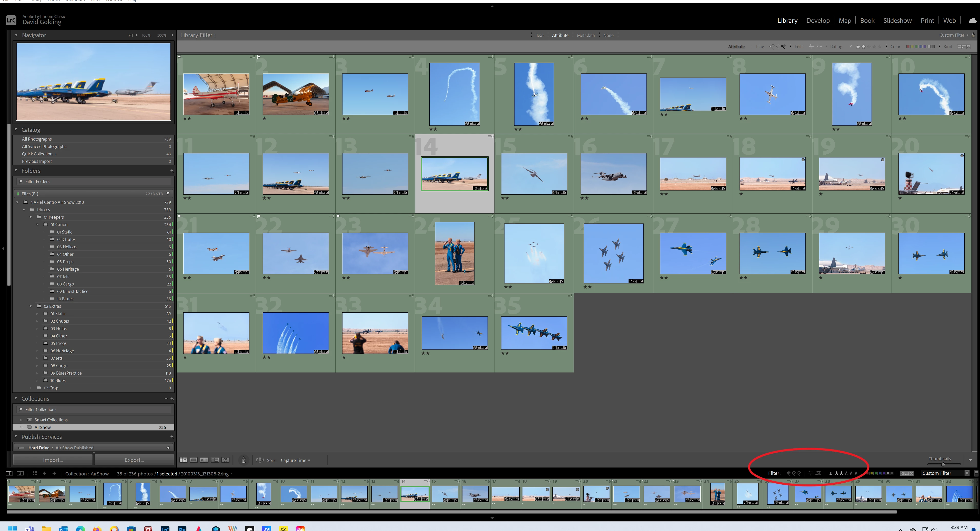The image size is (980, 531).
Task: Click the Export button
Action: (134, 460)
